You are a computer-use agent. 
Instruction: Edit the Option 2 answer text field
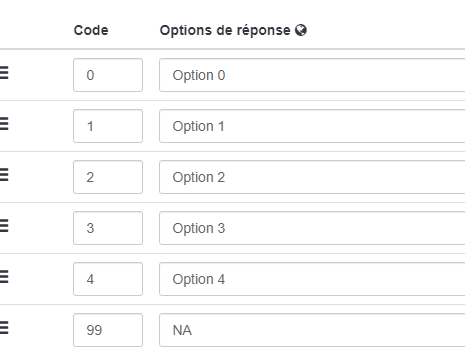pyautogui.click(x=312, y=177)
